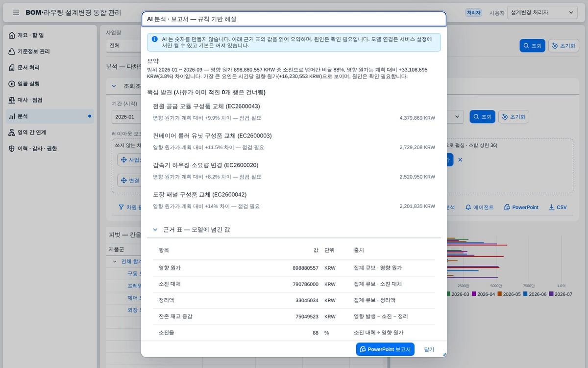
Task: Click top 초기화 reset button beside 사업장
Action: point(563,46)
